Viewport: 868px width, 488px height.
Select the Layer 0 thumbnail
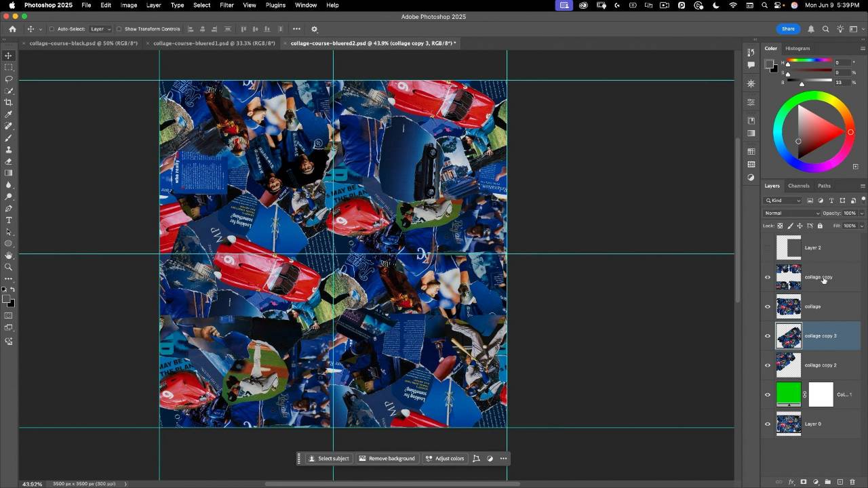point(789,424)
